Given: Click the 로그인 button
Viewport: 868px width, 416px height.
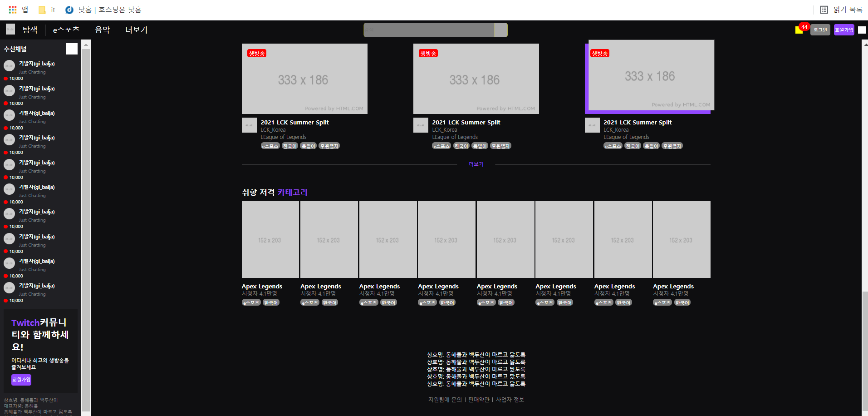Looking at the screenshot, I should (820, 30).
